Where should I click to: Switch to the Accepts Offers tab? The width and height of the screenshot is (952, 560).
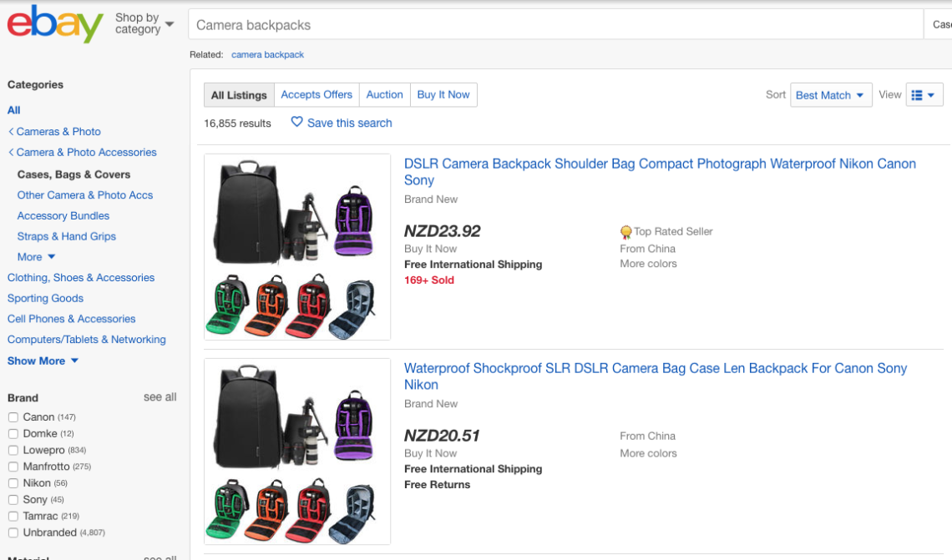[316, 95]
